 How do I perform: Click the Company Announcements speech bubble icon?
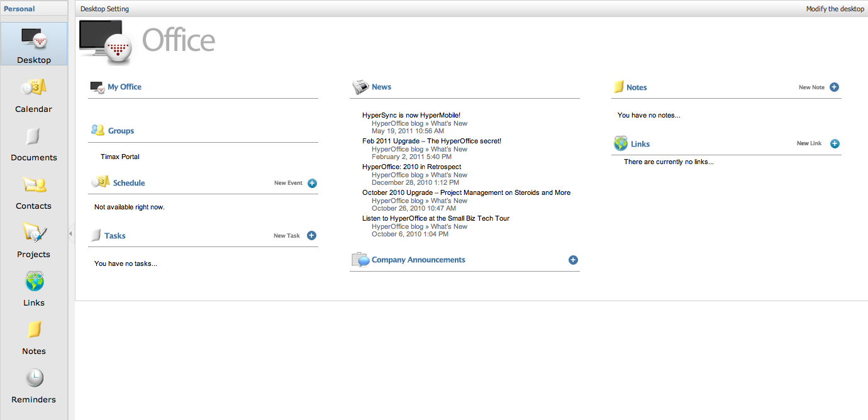coord(360,260)
